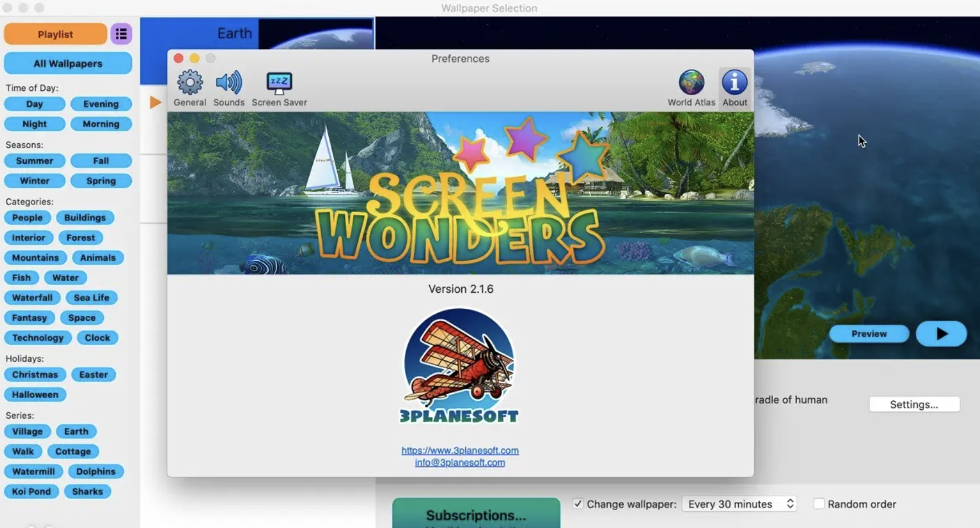Image resolution: width=980 pixels, height=528 pixels.
Task: Minimize the Preferences window
Action: point(195,58)
